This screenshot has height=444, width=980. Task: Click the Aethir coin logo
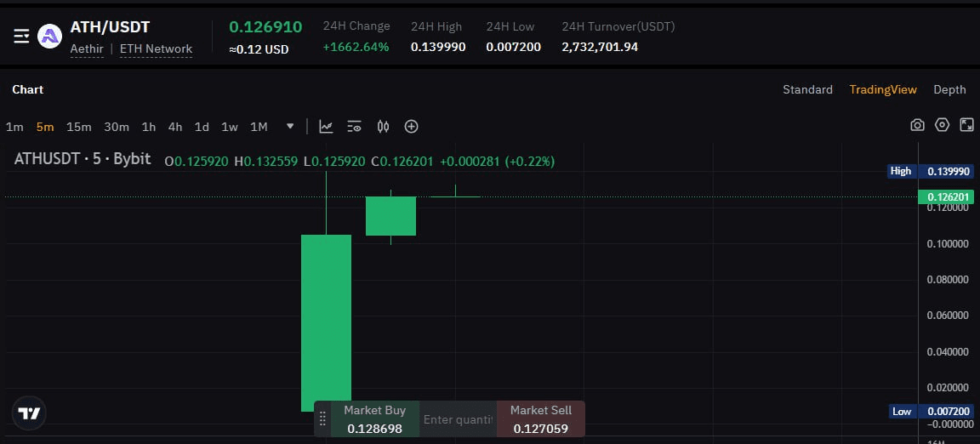pyautogui.click(x=50, y=37)
